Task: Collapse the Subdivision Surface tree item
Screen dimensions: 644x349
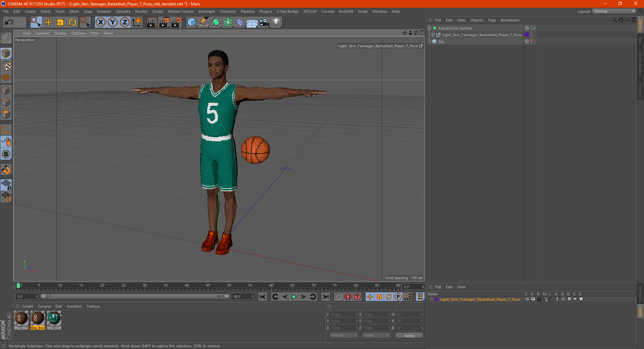Action: [429, 28]
